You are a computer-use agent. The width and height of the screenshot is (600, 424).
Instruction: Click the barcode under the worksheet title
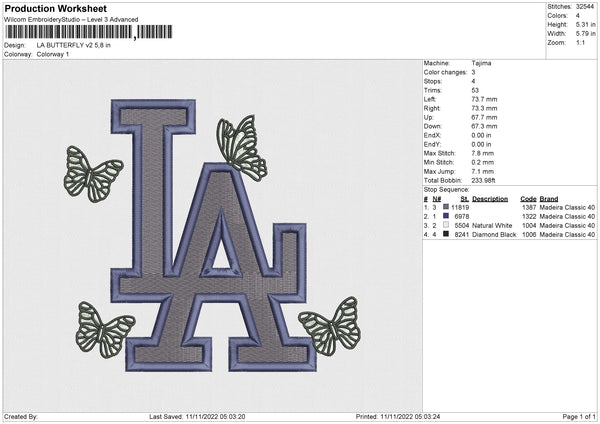click(x=88, y=32)
